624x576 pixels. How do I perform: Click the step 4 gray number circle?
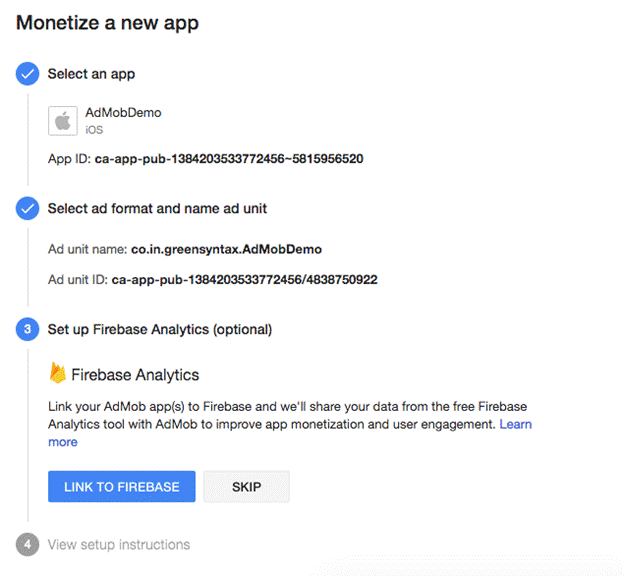click(x=27, y=544)
